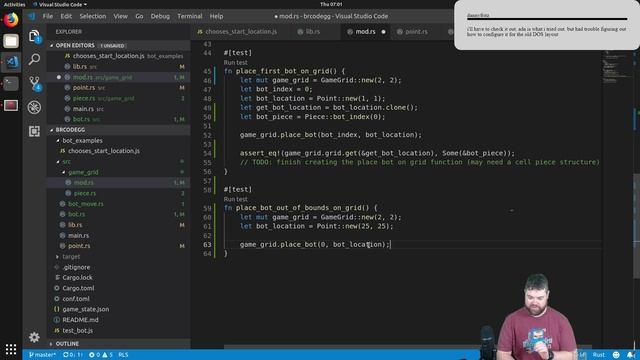Viewport: 640px width, 360px height.
Task: Launch Firefox from the Ubuntu dock
Action: point(11,20)
